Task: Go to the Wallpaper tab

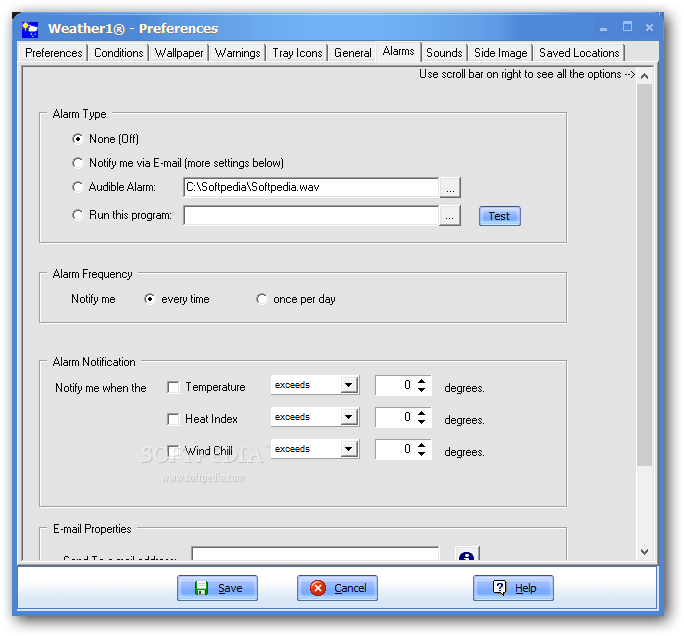Action: pos(179,53)
